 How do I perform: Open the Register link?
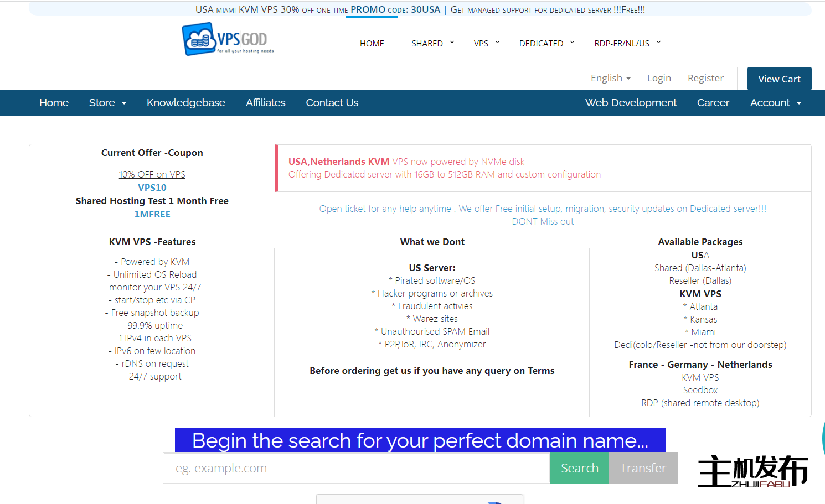click(705, 78)
